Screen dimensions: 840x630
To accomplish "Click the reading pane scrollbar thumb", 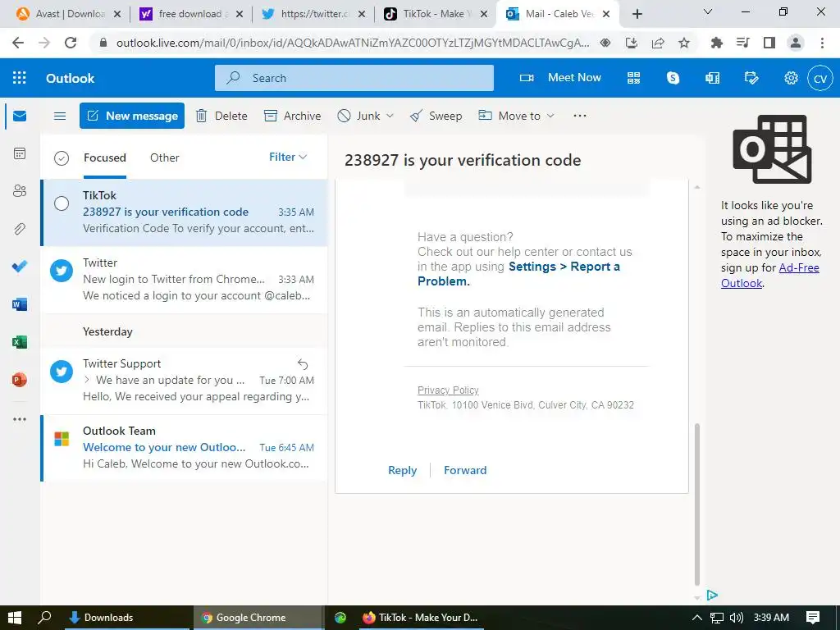I will pyautogui.click(x=696, y=504).
